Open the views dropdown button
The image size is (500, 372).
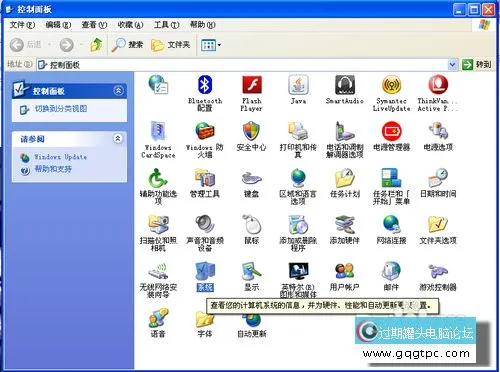pyautogui.click(x=211, y=45)
